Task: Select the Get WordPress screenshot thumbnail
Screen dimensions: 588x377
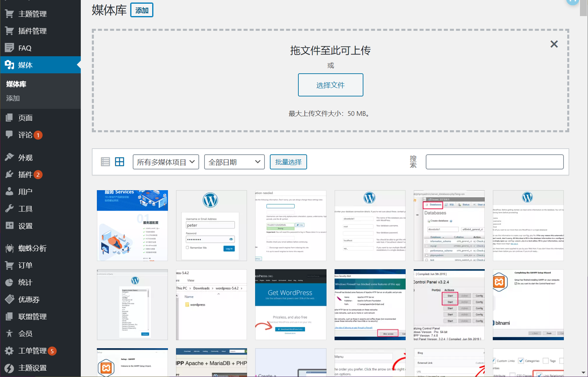Action: click(x=290, y=305)
